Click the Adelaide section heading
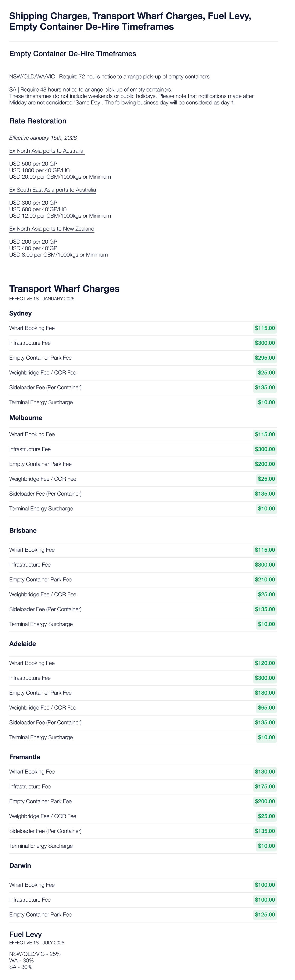Image resolution: width=295 pixels, height=980 pixels. coord(22,644)
